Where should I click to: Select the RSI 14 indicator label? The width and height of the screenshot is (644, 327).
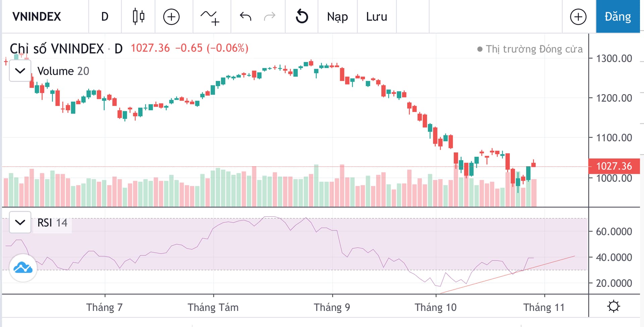[52, 222]
